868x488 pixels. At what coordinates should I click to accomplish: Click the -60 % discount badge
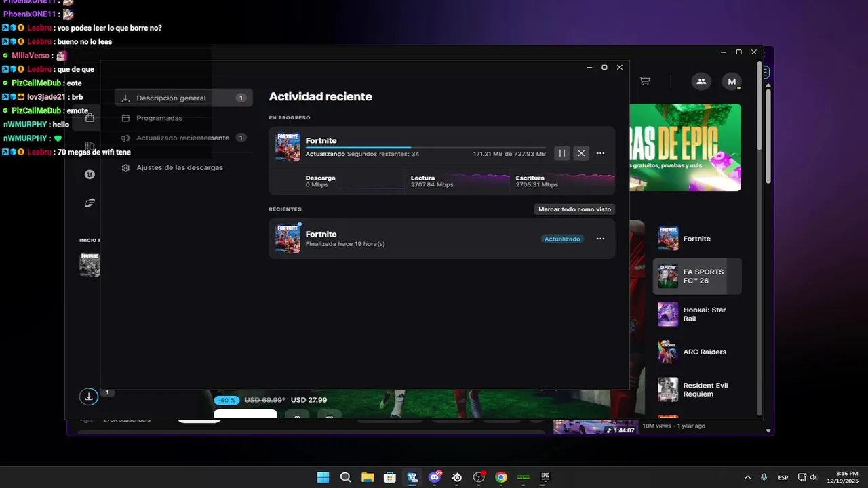click(x=226, y=400)
